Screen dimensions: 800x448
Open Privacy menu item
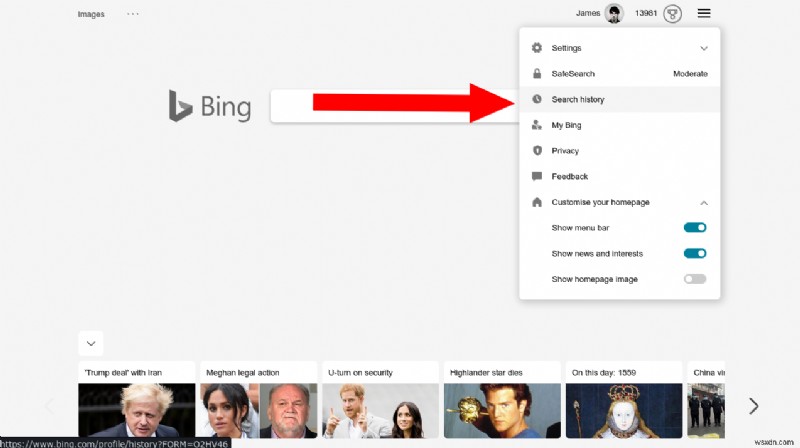point(619,151)
